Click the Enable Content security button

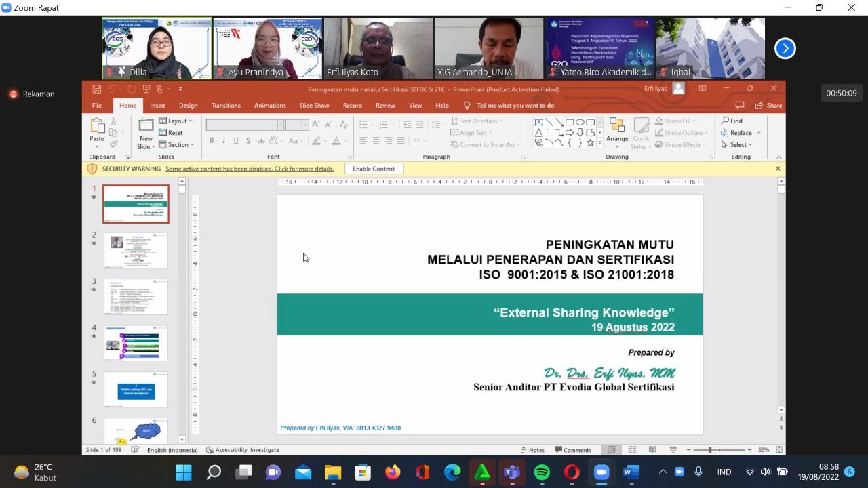373,169
